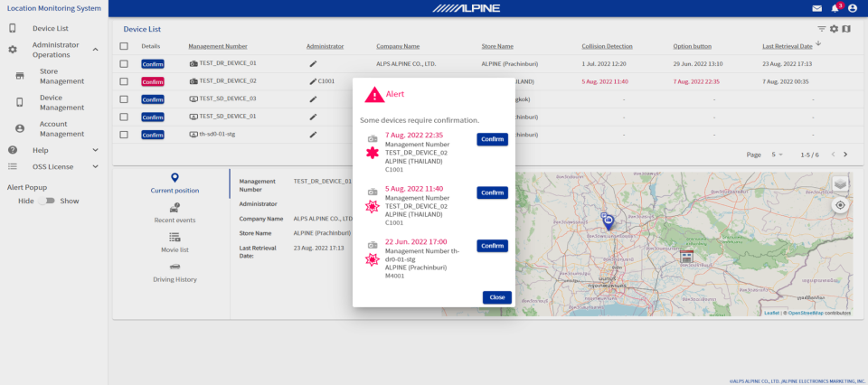This screenshot has width=868, height=385.
Task: Open Account Management menu item
Action: click(x=62, y=129)
